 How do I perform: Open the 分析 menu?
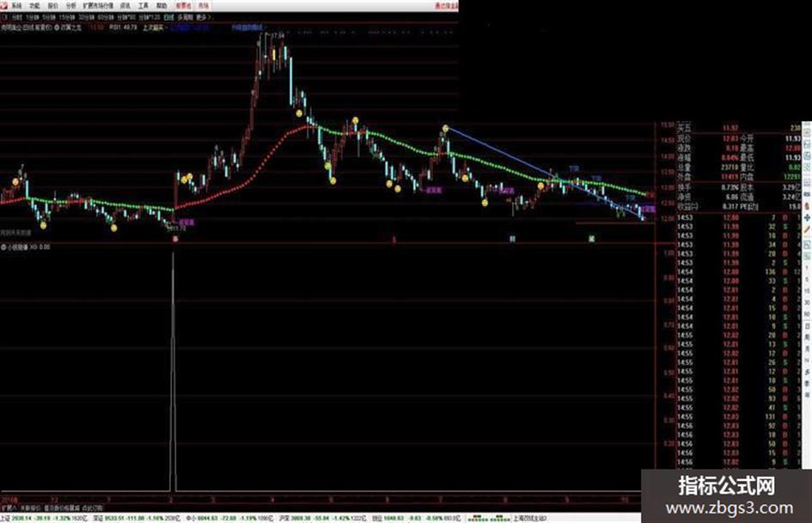71,6
